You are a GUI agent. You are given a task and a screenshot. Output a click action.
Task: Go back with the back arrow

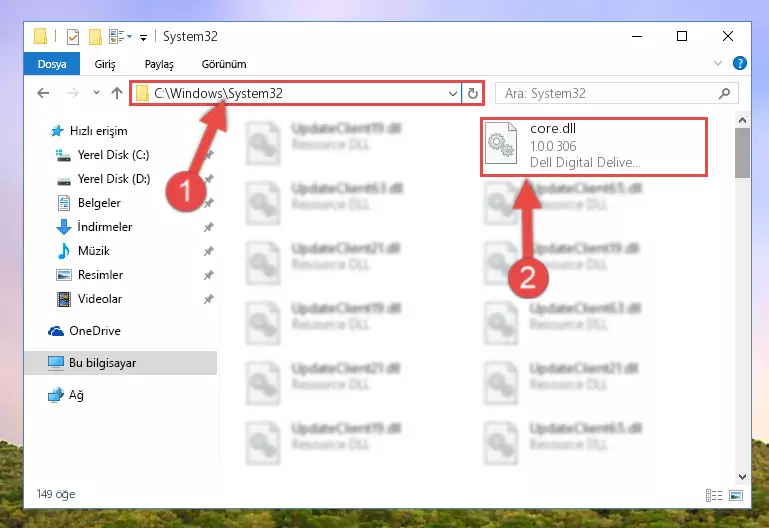43,93
